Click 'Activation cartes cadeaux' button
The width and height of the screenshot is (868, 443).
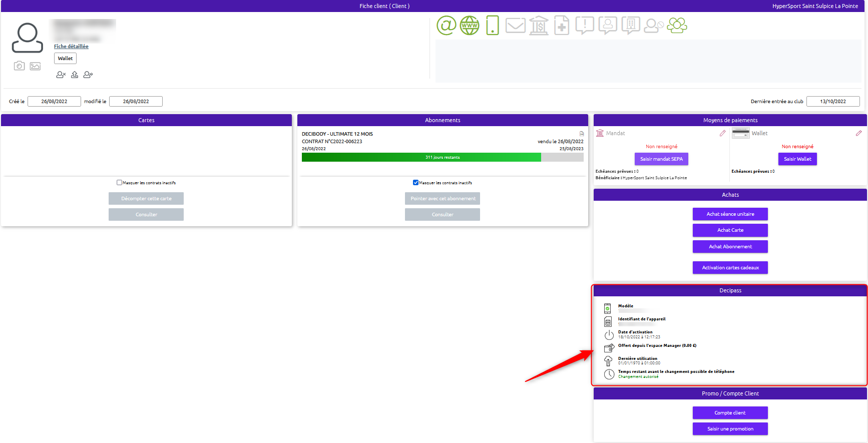point(730,268)
